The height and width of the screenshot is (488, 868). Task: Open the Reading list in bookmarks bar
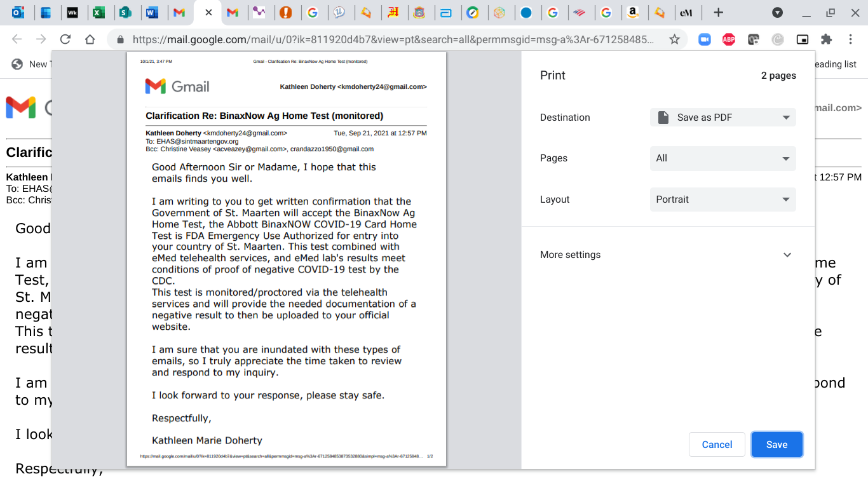click(835, 64)
